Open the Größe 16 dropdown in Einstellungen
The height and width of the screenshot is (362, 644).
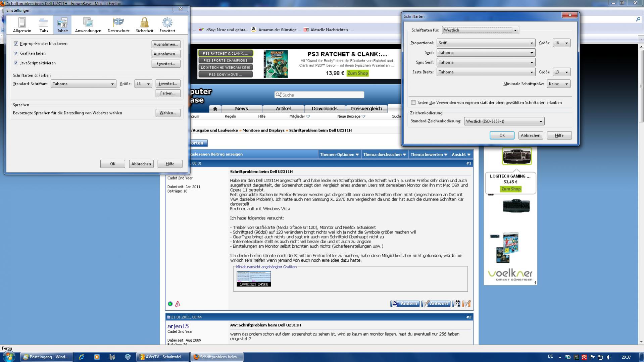143,84
